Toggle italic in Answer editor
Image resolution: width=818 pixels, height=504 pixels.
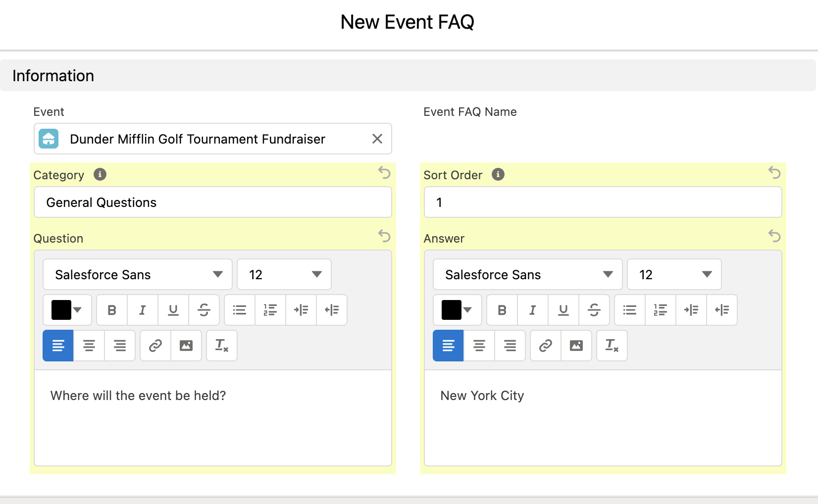pos(533,310)
